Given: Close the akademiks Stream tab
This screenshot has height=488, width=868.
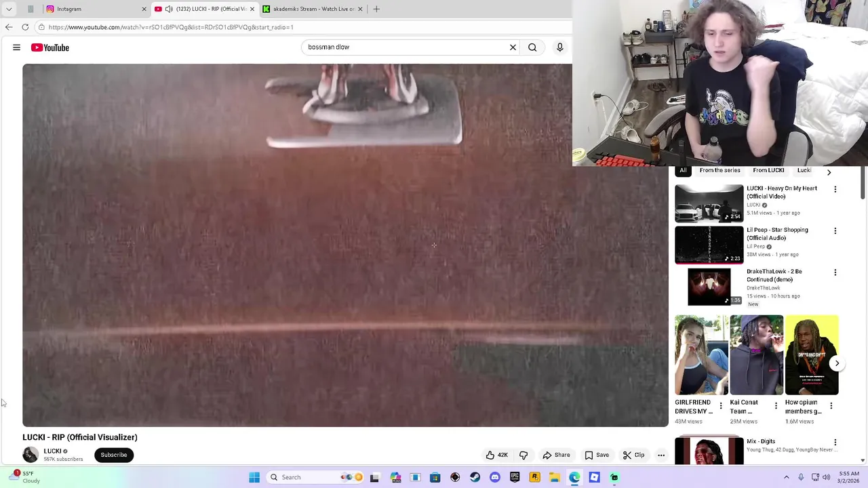Looking at the screenshot, I should [x=360, y=9].
